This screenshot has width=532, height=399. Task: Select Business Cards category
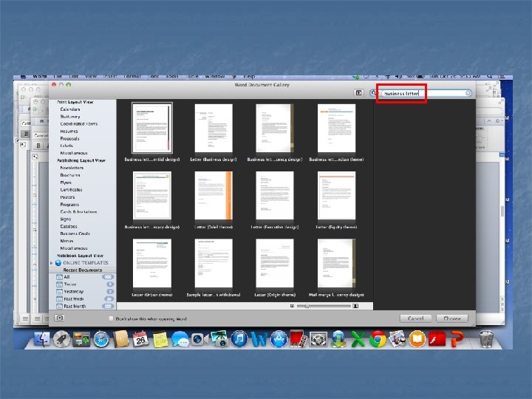point(75,233)
